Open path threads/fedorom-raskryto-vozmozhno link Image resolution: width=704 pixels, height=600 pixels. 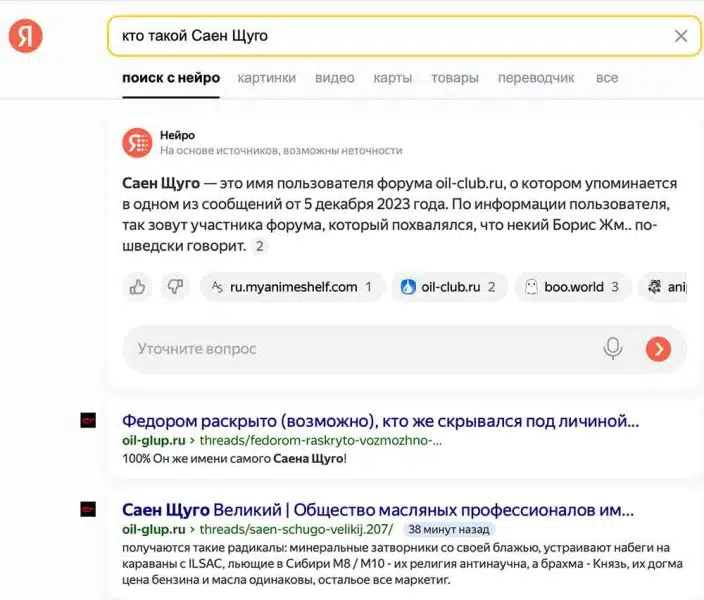click(x=321, y=441)
